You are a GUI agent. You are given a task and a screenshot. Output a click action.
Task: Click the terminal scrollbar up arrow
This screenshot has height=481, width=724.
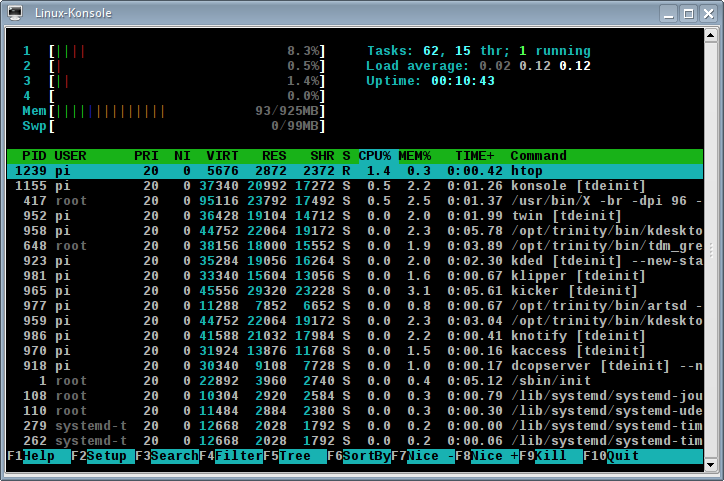tap(711, 36)
